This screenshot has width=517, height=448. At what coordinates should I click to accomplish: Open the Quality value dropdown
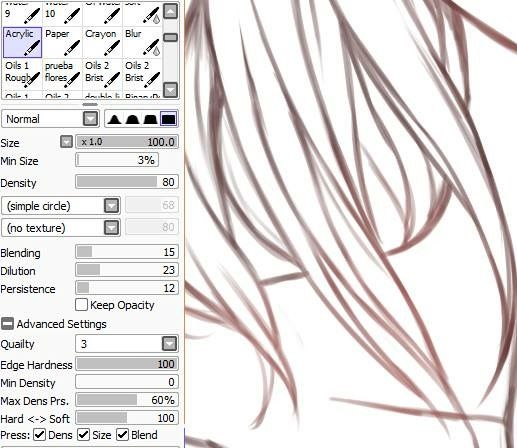point(127,344)
